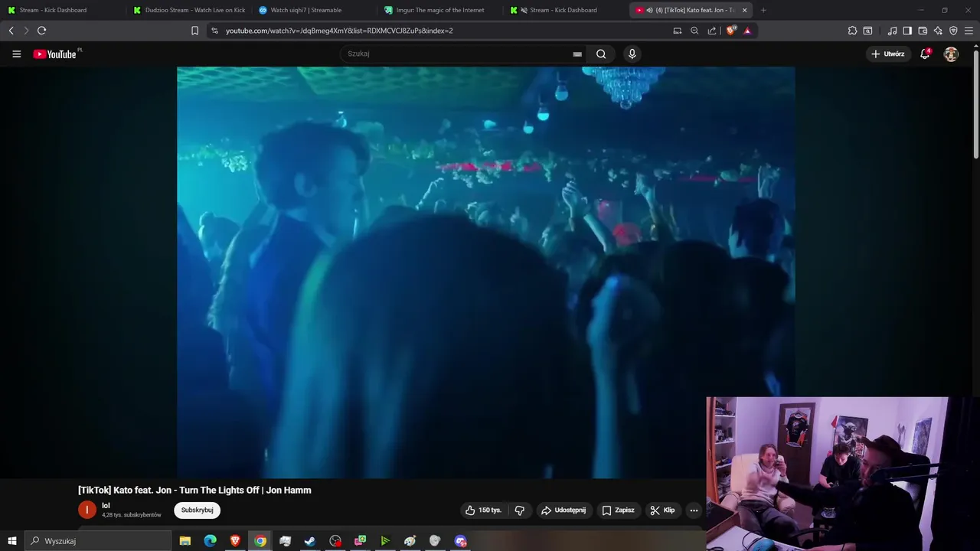
Task: Open Microsoft Edge from the taskbar
Action: [x=210, y=541]
